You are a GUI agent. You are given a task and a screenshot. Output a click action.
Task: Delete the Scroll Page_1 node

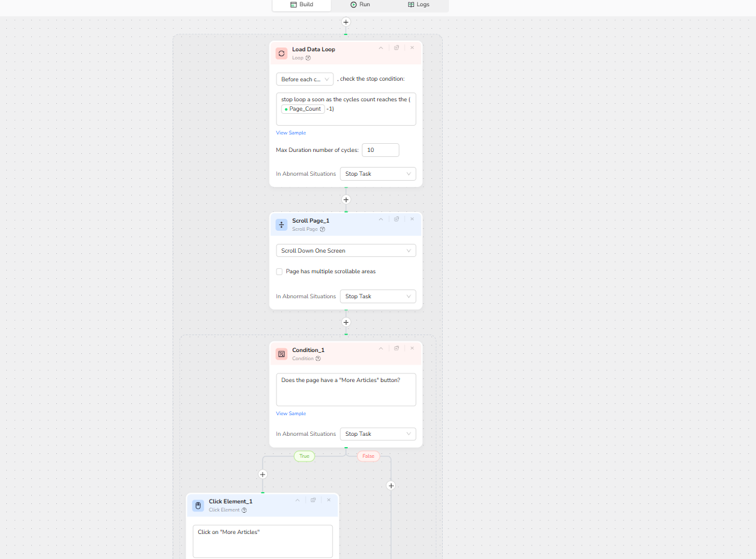(x=412, y=219)
